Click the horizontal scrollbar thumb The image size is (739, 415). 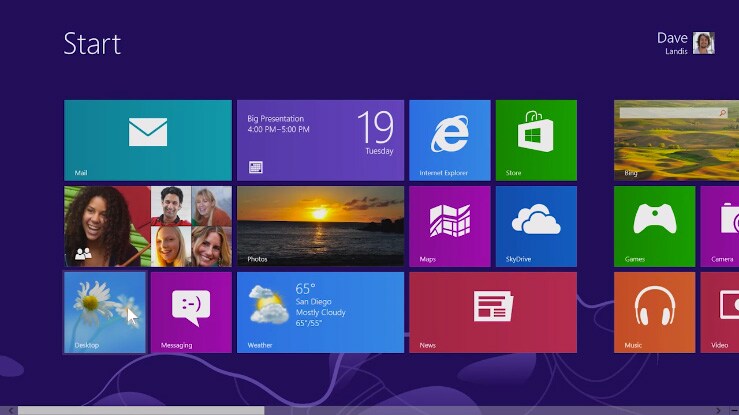[x=141, y=411]
